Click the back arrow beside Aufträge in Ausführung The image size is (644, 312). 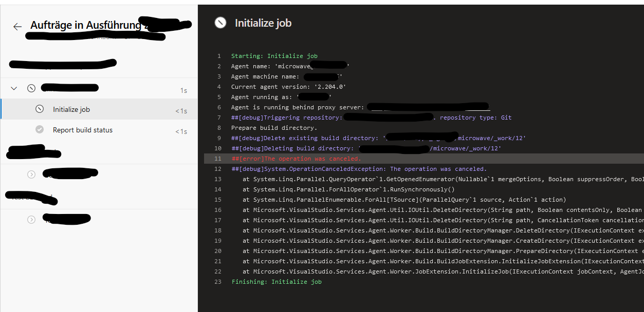point(17,27)
